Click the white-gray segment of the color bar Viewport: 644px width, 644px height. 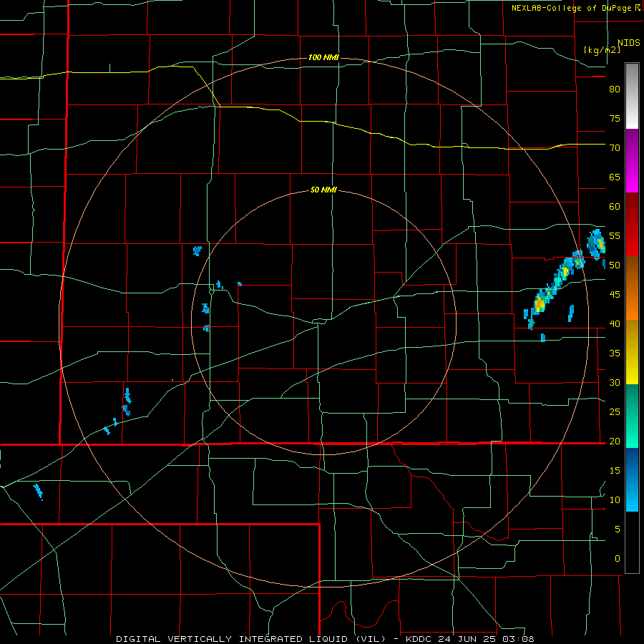[632, 96]
